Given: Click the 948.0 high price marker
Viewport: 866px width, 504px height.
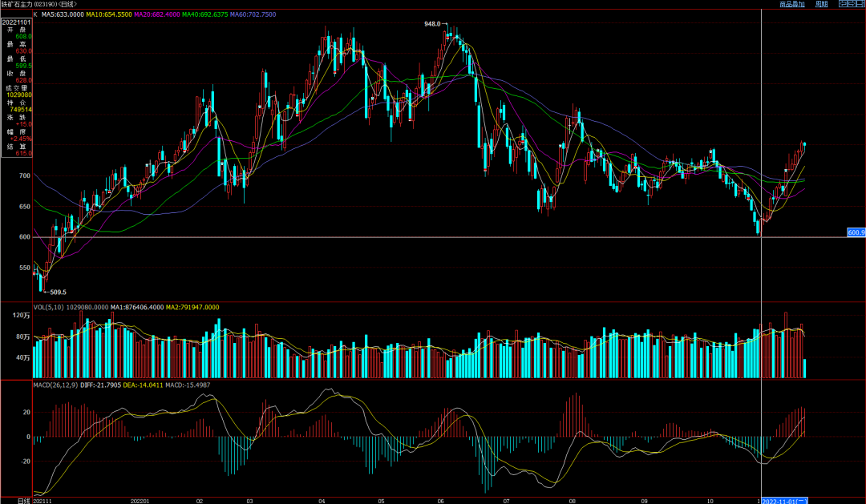Looking at the screenshot, I should pos(433,25).
